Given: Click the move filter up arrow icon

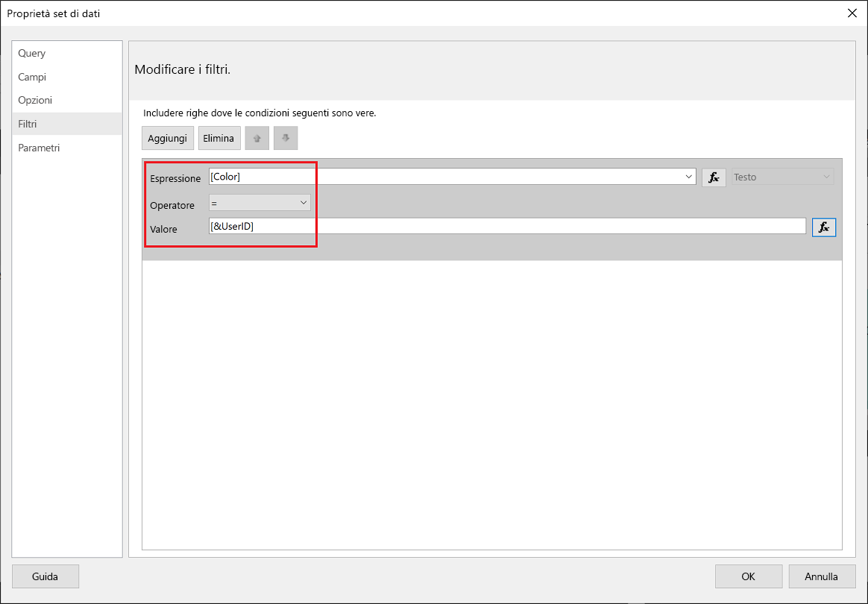Looking at the screenshot, I should pyautogui.click(x=257, y=138).
